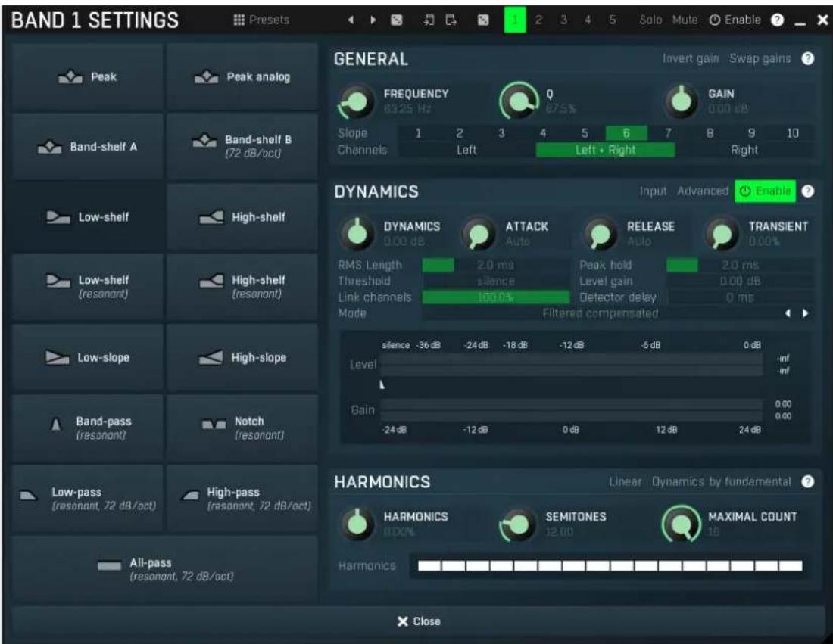Open the Presets grid

tap(261, 20)
